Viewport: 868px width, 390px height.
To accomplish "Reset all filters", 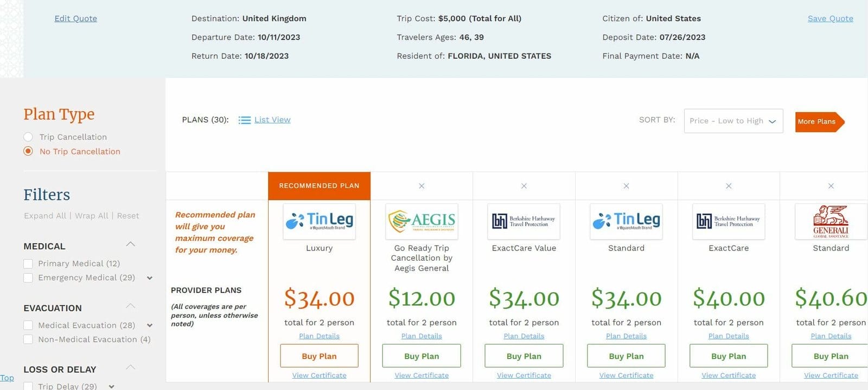I will (x=128, y=216).
